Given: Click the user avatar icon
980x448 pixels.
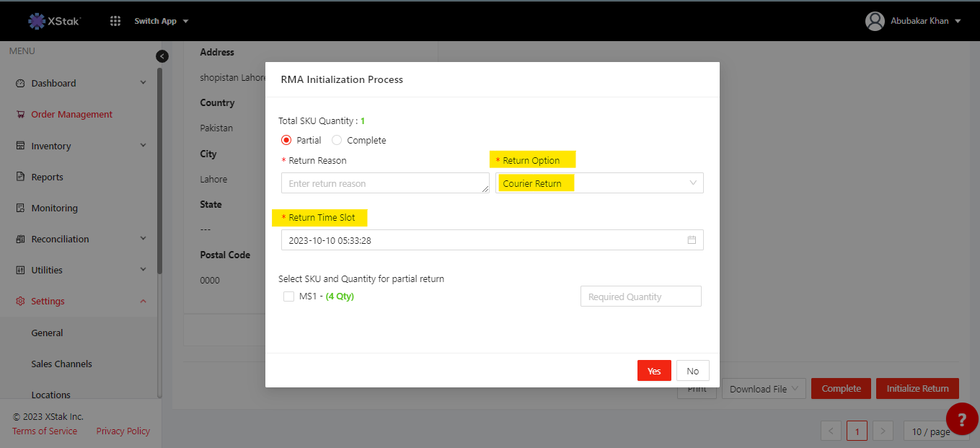Looking at the screenshot, I should (875, 21).
